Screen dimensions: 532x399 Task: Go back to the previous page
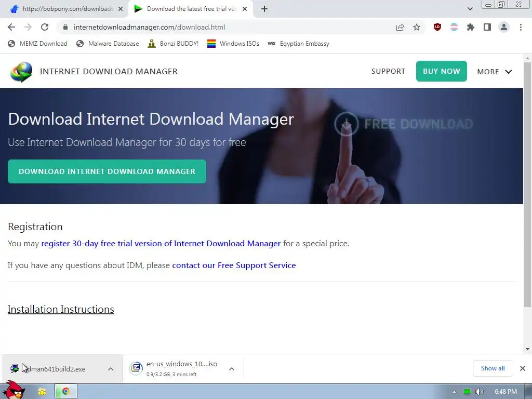(11, 27)
